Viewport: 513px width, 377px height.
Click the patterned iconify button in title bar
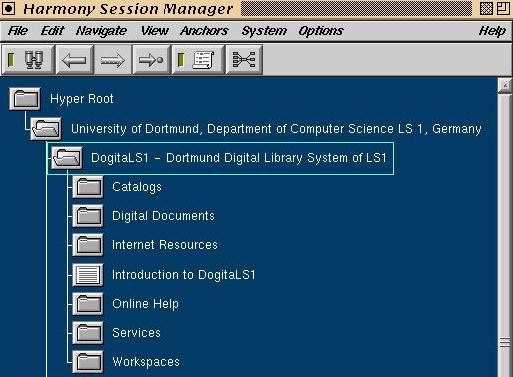486,9
